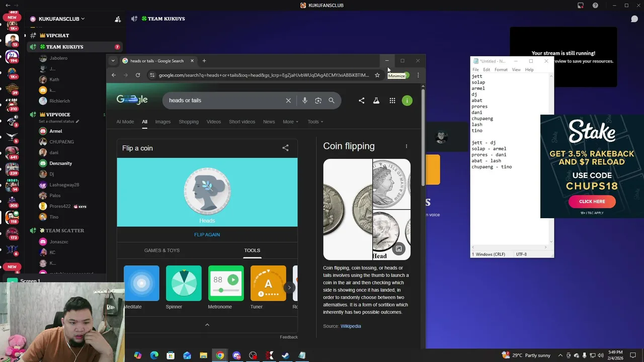Launch the Tuner tool
This screenshot has width=644, height=362.
pyautogui.click(x=268, y=288)
